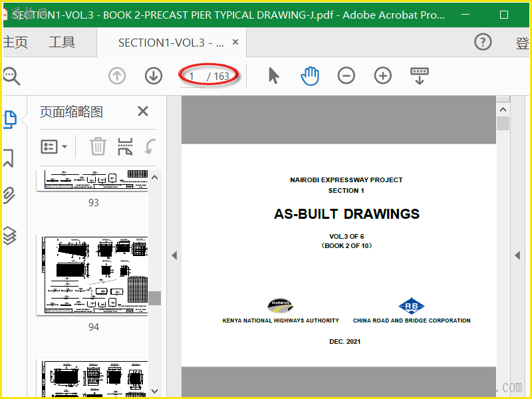Screen dimensions: 532x399
Task: Click the NAIROBI EXPRESSWAY PROJECT heading
Action: pos(346,180)
